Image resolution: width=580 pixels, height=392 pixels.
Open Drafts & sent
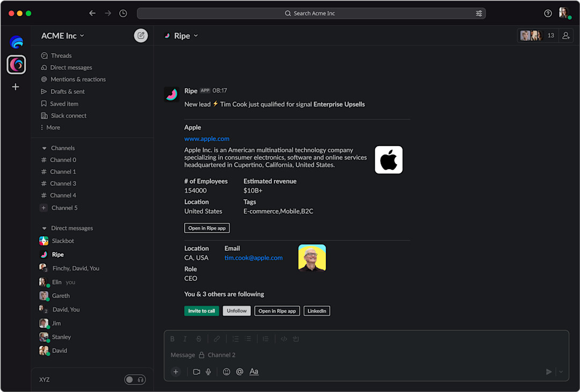(62, 91)
